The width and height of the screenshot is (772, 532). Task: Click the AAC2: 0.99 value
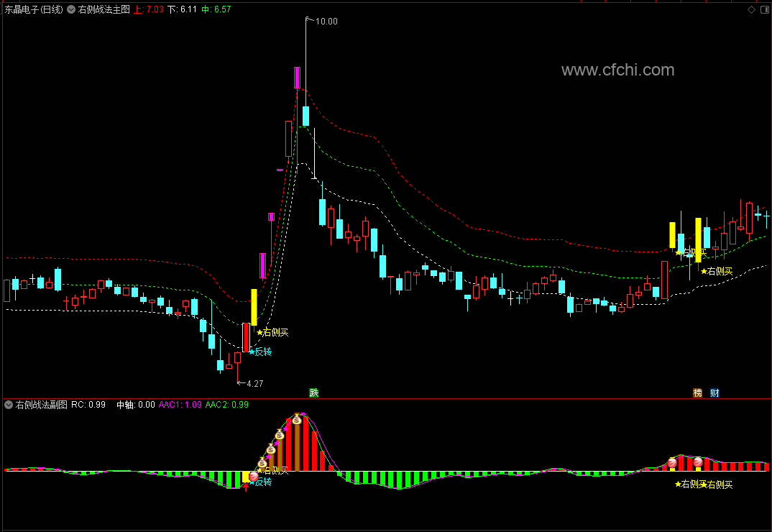pyautogui.click(x=227, y=405)
